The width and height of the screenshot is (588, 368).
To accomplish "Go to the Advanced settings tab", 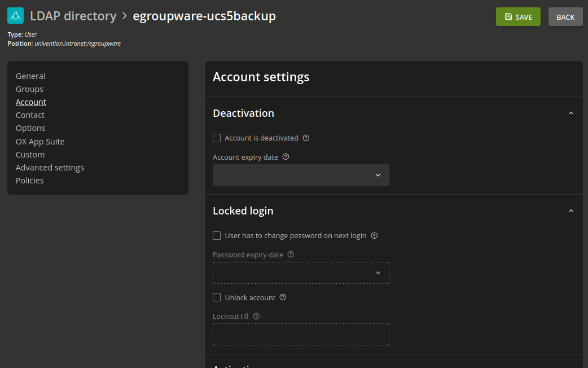I will [50, 168].
